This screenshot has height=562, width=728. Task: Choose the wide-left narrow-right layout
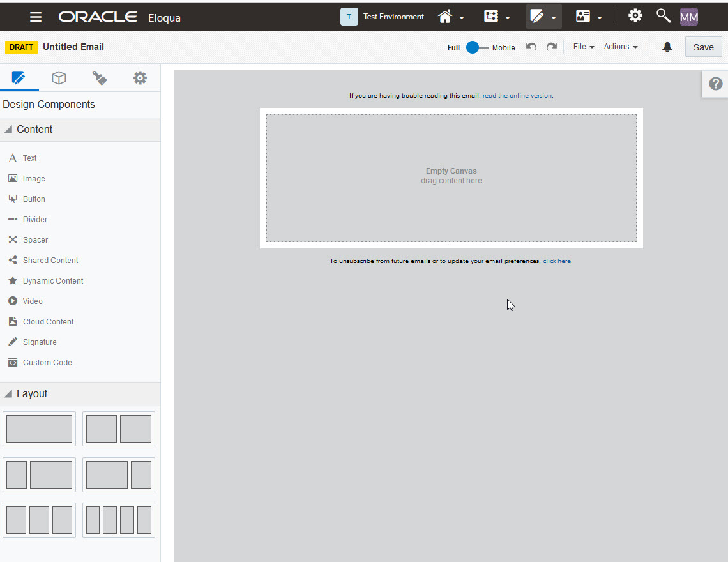tap(118, 475)
